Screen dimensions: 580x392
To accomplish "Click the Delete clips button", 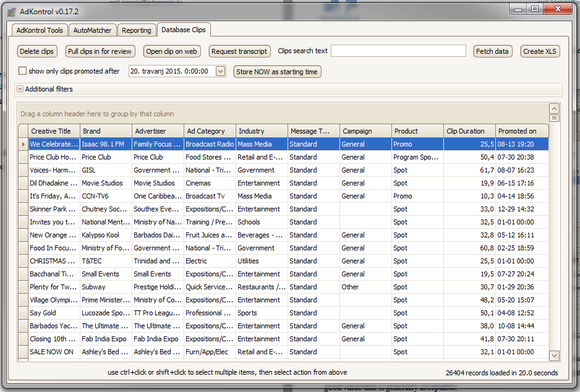I will tap(36, 51).
